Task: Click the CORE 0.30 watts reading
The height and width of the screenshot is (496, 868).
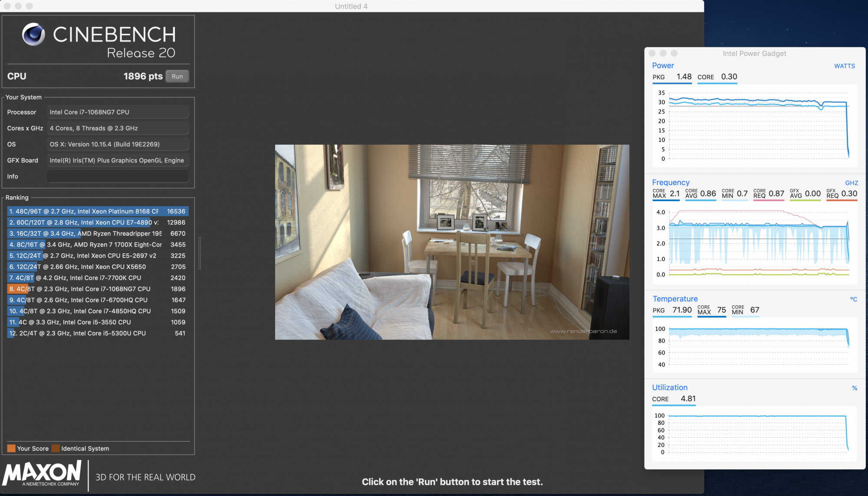Action: (x=717, y=77)
